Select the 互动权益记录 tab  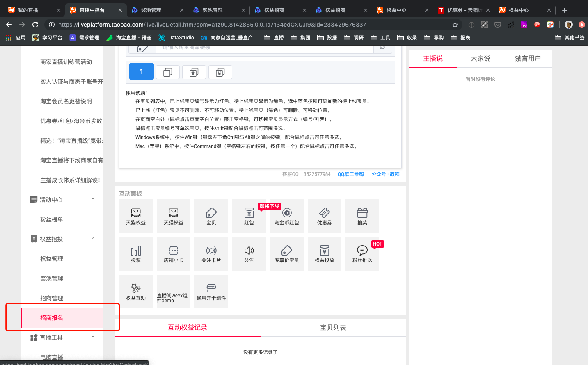188,327
